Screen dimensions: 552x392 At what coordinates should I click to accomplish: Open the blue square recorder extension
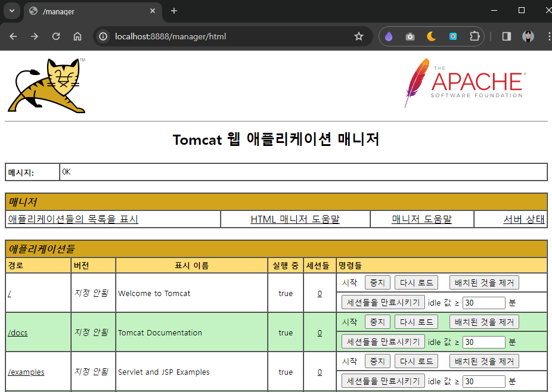click(453, 36)
